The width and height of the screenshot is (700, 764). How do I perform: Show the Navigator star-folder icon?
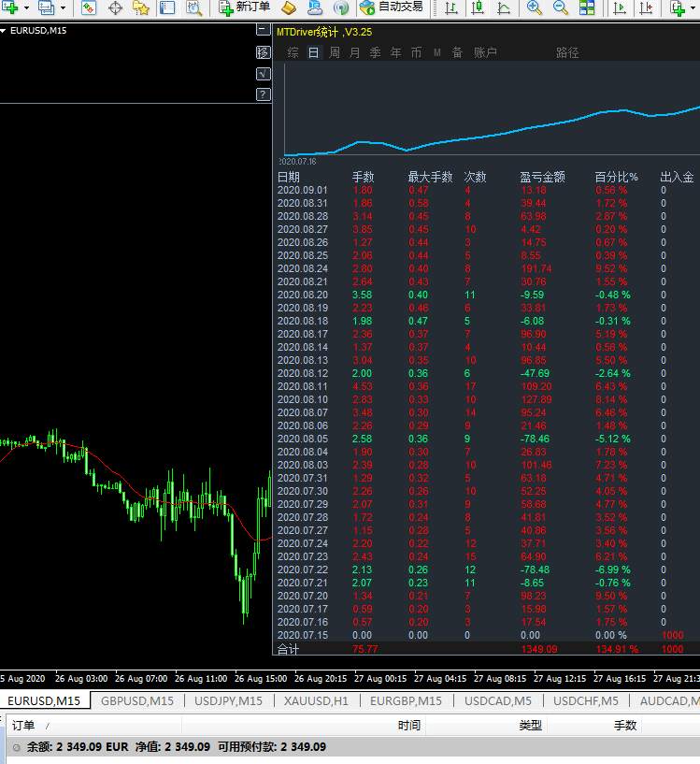[x=141, y=7]
